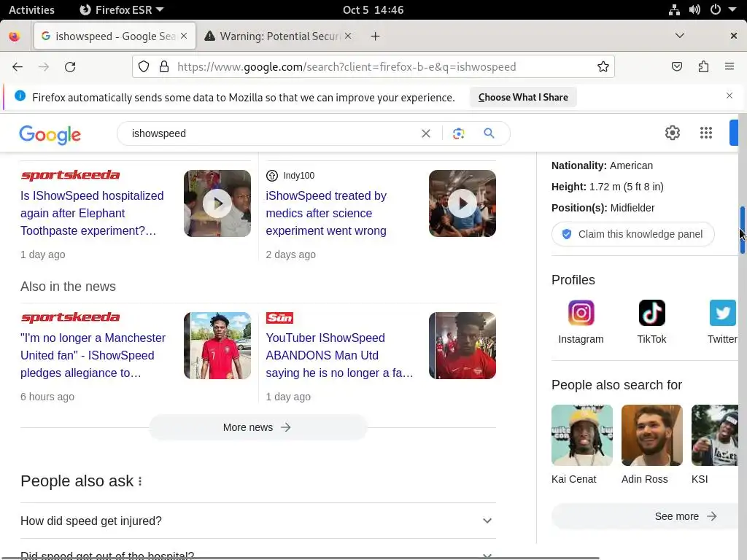Open the list all tabs dropdown
747x560 pixels.
coord(680,36)
